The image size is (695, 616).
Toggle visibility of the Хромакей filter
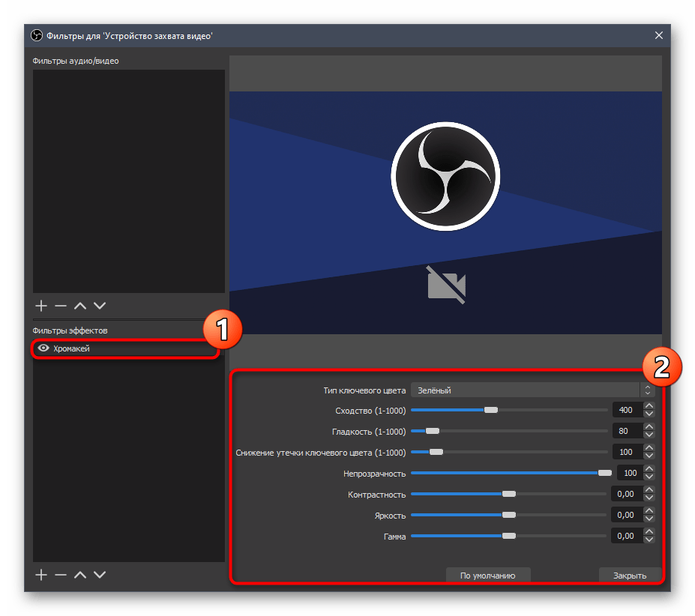[x=43, y=348]
